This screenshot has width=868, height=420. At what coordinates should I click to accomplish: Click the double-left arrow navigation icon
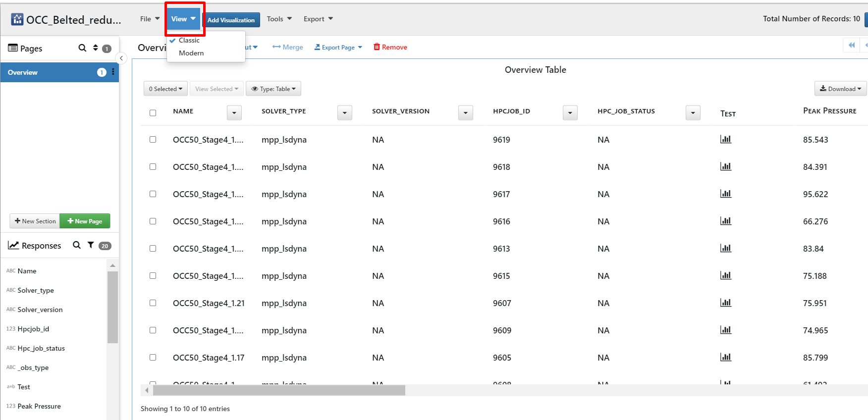(x=852, y=45)
